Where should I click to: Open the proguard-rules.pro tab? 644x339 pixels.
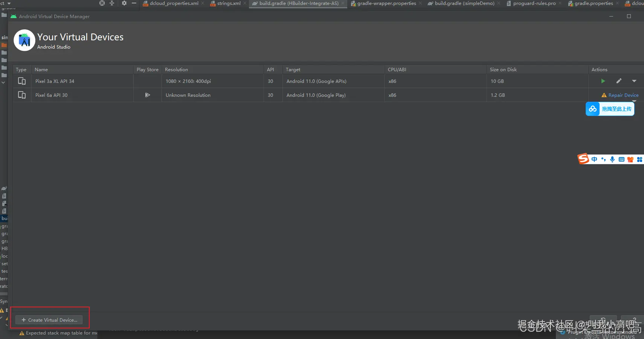(534, 3)
